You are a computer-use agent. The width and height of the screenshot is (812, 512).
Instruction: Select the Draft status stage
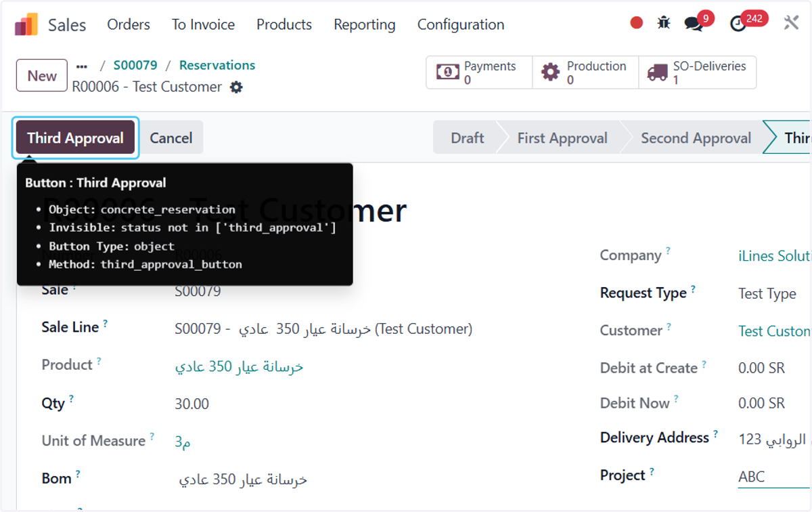[467, 138]
